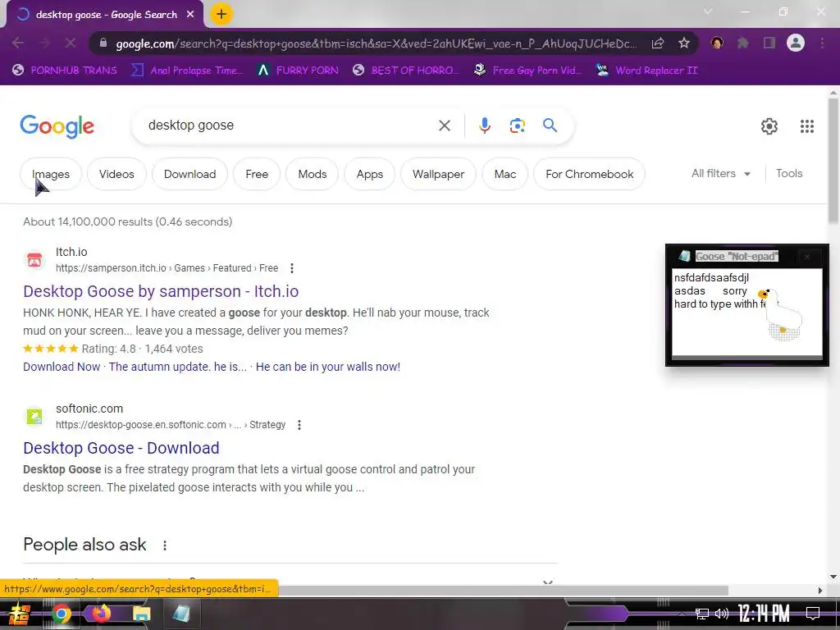Click the share page icon in address bar
The image size is (840, 630).
pyautogui.click(x=658, y=43)
